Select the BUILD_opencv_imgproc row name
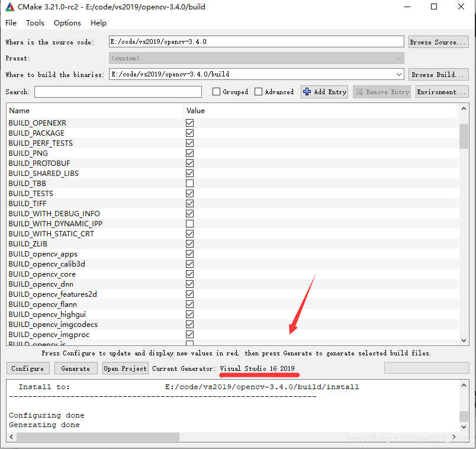Screen dimensions: 476x449 click(49, 335)
